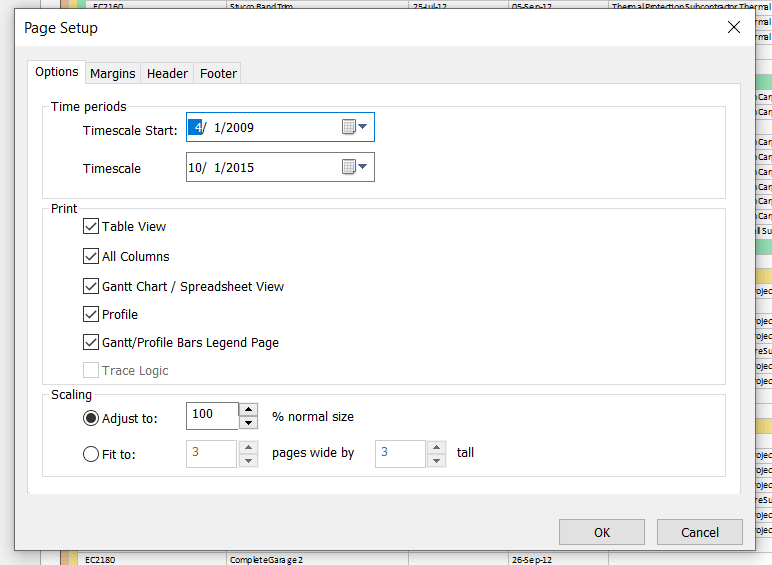Open the Timescale Start calendar dropdown

[x=355, y=127]
